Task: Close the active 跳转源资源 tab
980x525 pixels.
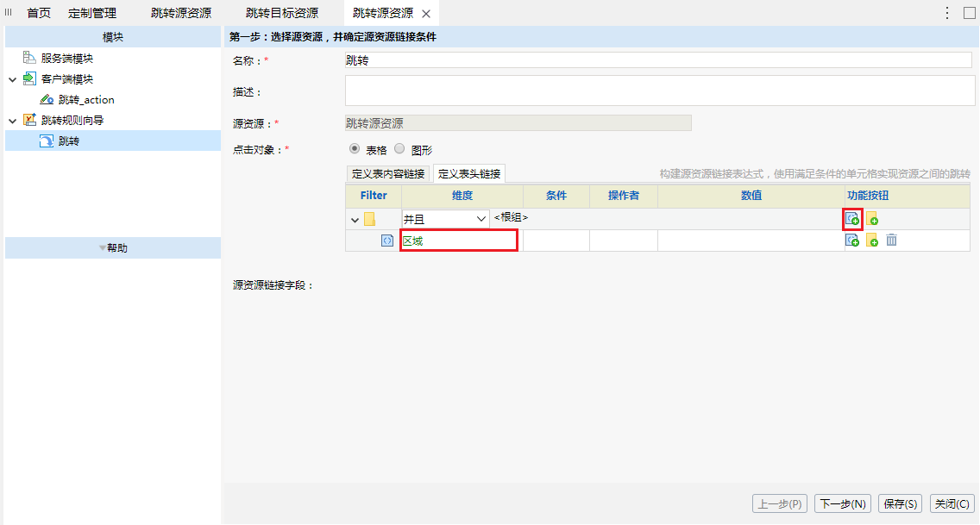Action: click(x=426, y=14)
